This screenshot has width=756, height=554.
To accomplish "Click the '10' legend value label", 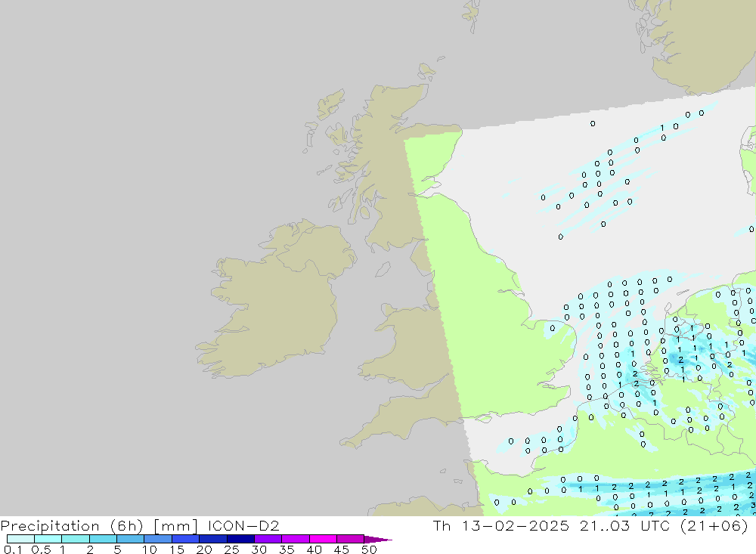I will 149,549.
